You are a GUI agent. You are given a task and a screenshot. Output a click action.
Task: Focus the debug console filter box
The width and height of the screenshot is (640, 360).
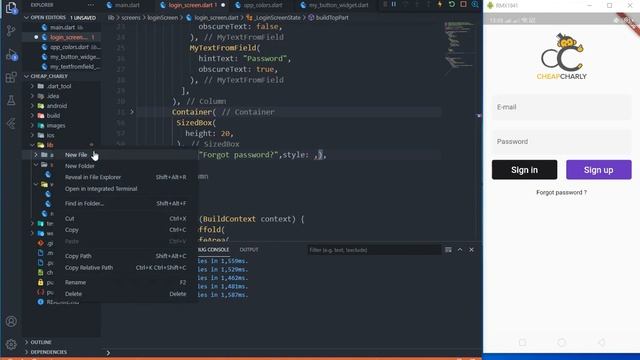pos(375,250)
